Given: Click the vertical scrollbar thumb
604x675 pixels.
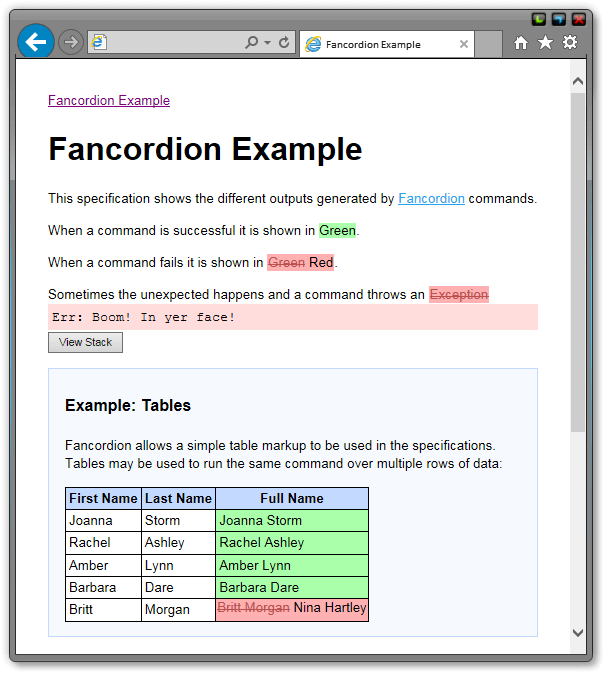Looking at the screenshot, I should click(x=578, y=263).
